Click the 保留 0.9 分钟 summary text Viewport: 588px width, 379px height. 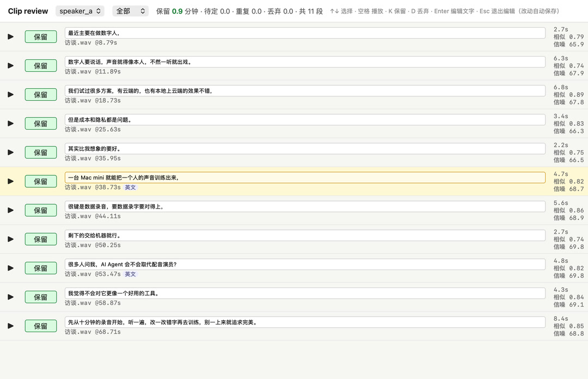click(x=177, y=11)
